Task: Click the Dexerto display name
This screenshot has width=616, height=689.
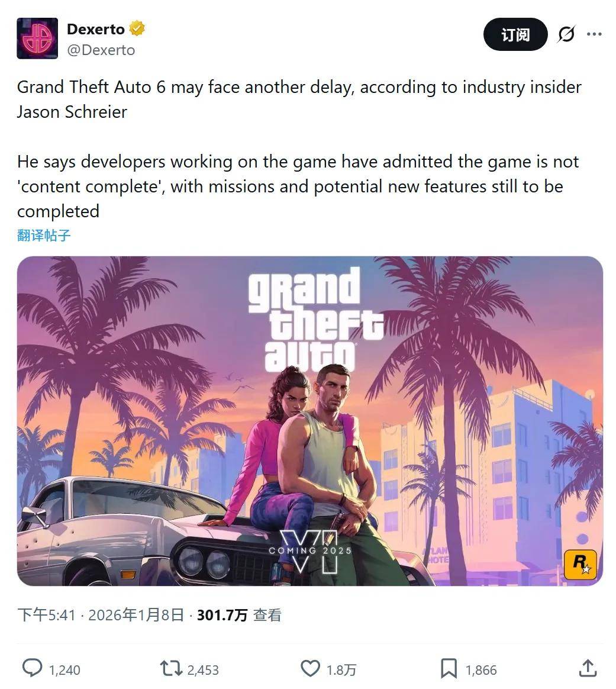Action: click(x=96, y=29)
